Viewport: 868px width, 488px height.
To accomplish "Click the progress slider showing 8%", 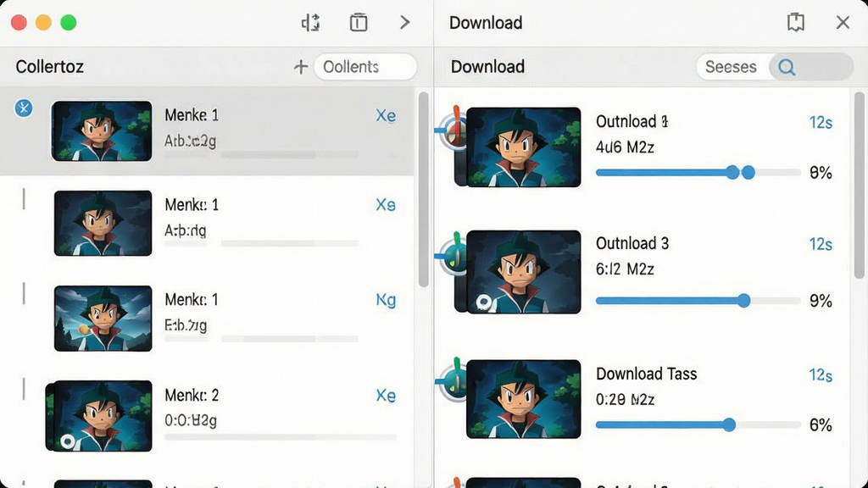I will [x=698, y=173].
